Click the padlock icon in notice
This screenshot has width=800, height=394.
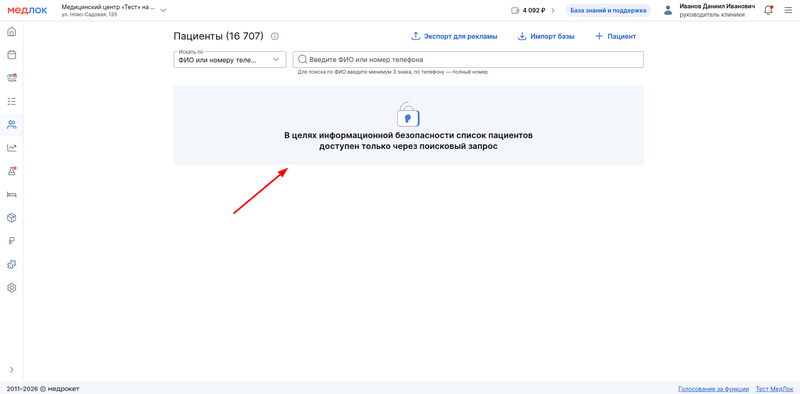(408, 114)
